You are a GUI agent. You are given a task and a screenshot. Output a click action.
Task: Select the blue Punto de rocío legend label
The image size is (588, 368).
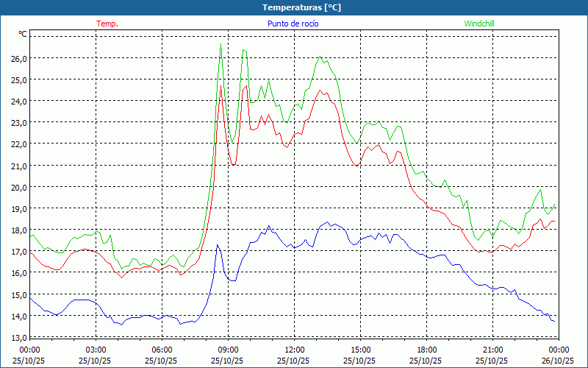(293, 24)
